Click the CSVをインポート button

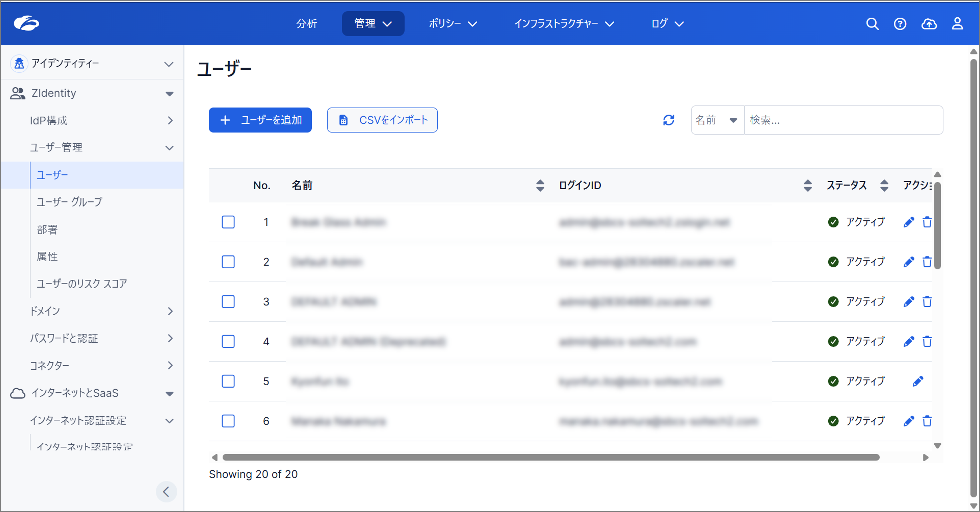(x=382, y=120)
